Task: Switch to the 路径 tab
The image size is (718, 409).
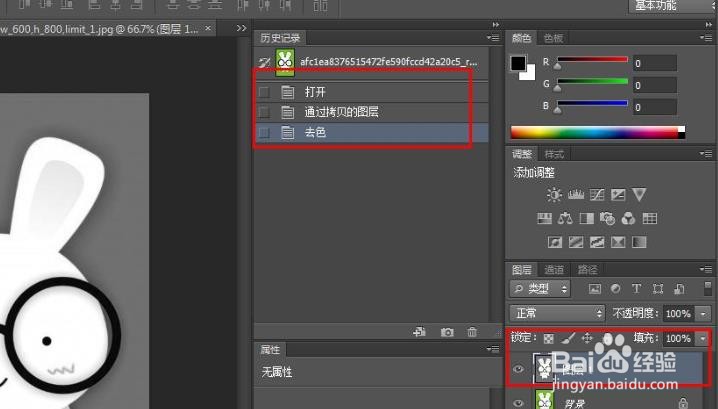Action: (x=587, y=269)
